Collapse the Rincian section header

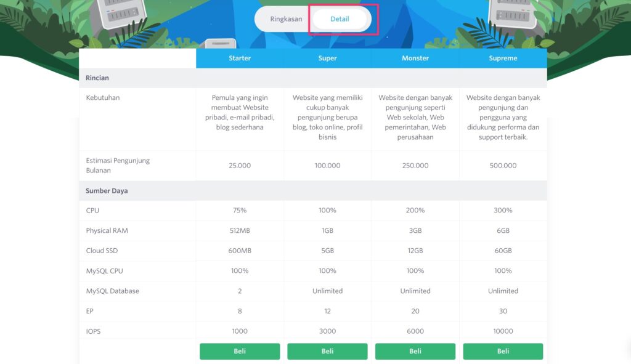pyautogui.click(x=97, y=78)
